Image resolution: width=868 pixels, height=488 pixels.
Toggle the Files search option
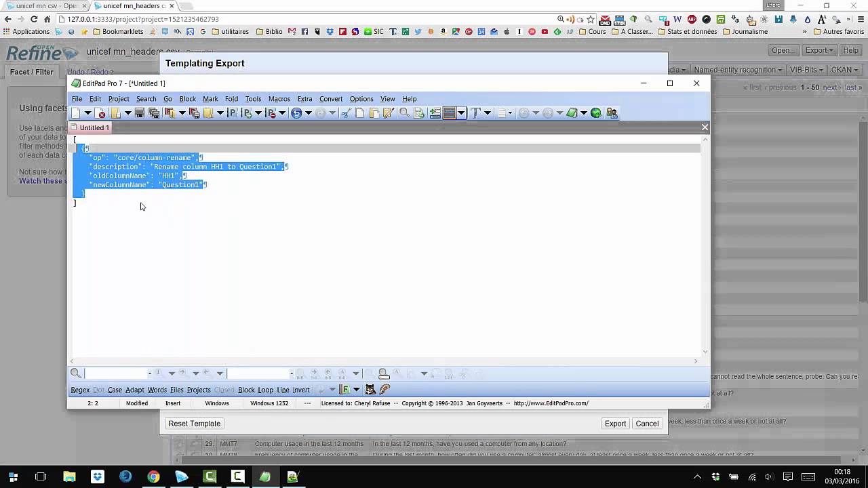click(177, 390)
